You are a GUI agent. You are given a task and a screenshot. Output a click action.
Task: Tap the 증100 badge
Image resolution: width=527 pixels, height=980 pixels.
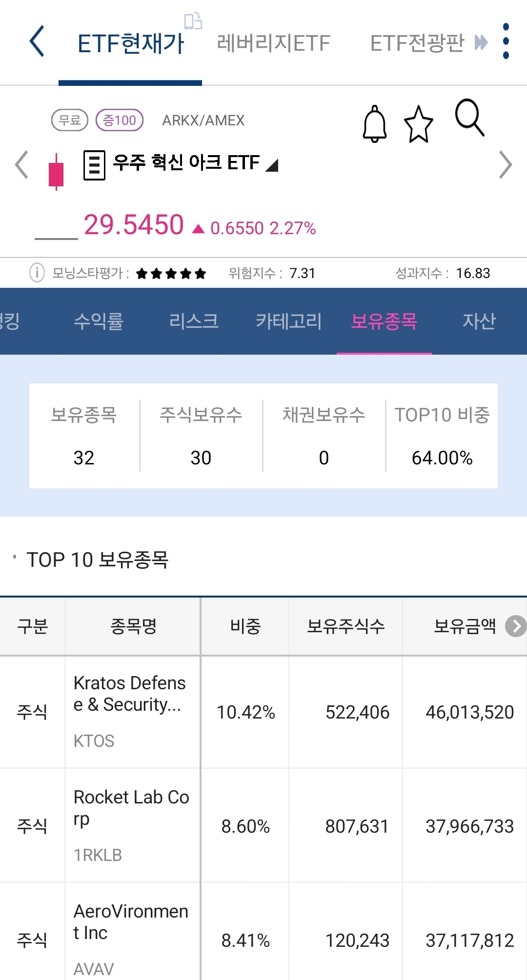coord(120,120)
